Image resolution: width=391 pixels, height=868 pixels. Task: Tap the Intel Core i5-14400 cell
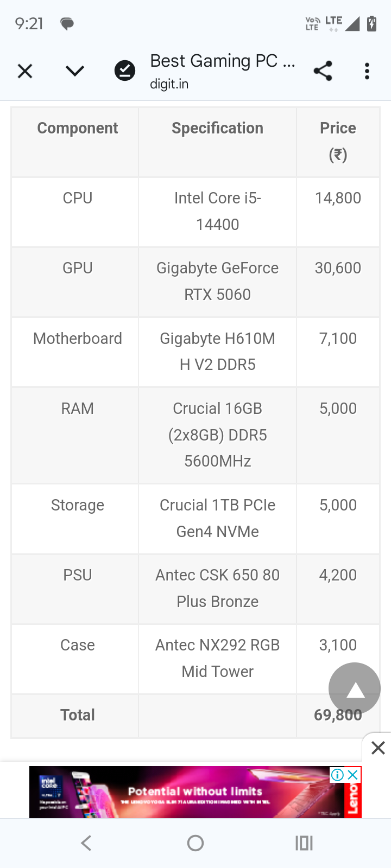coord(217,212)
